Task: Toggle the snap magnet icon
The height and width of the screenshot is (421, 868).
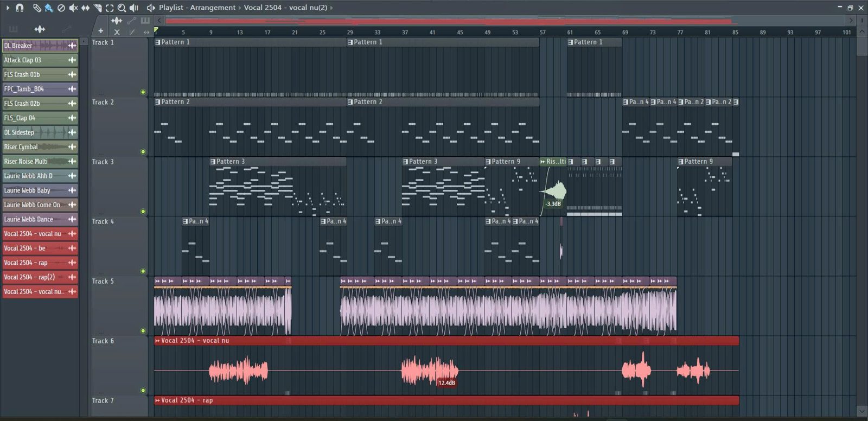Action: (20, 8)
